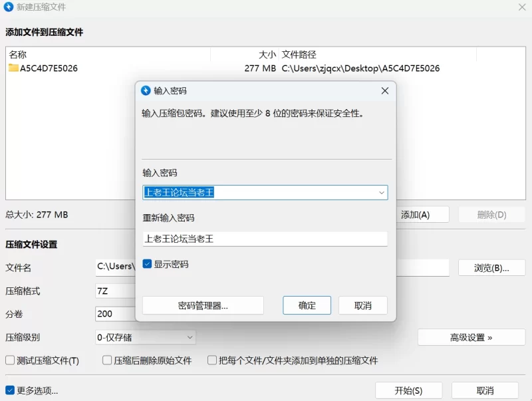This screenshot has width=532, height=401.
Task: Close the 输入密码 dialog with the X
Action: [x=384, y=90]
